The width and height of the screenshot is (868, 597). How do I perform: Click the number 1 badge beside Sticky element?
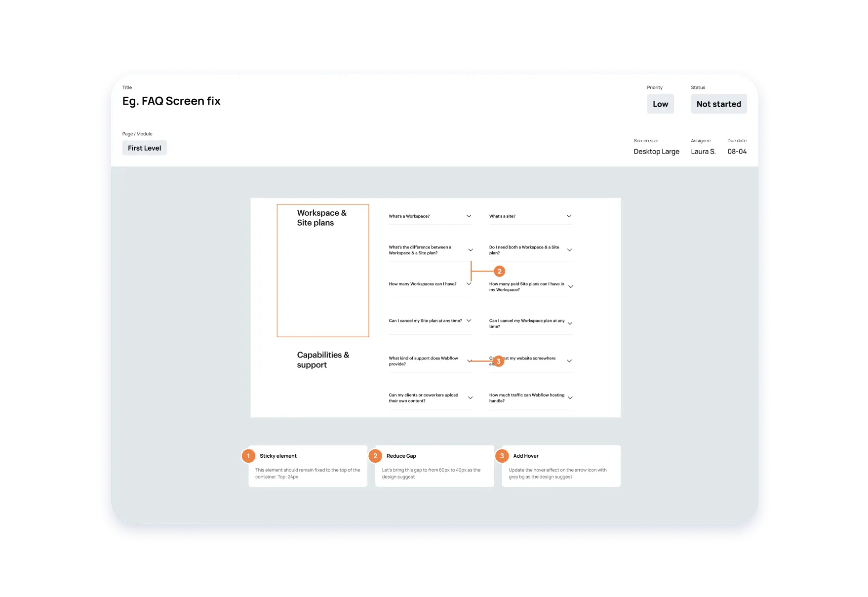click(x=248, y=456)
